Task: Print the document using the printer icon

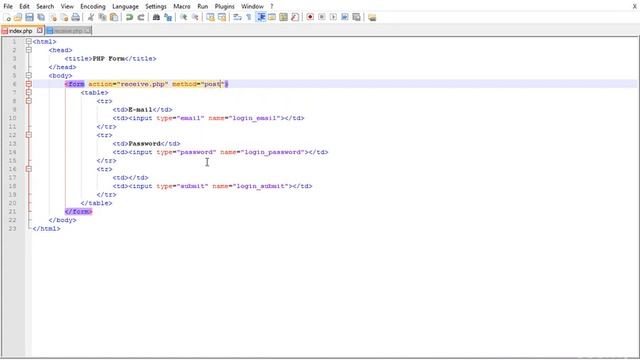Action: 76,17
